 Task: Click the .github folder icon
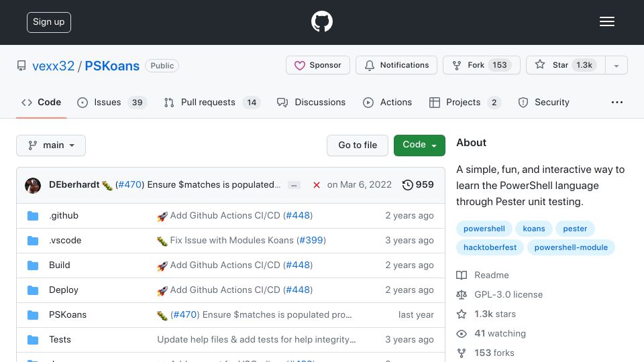[x=33, y=216]
